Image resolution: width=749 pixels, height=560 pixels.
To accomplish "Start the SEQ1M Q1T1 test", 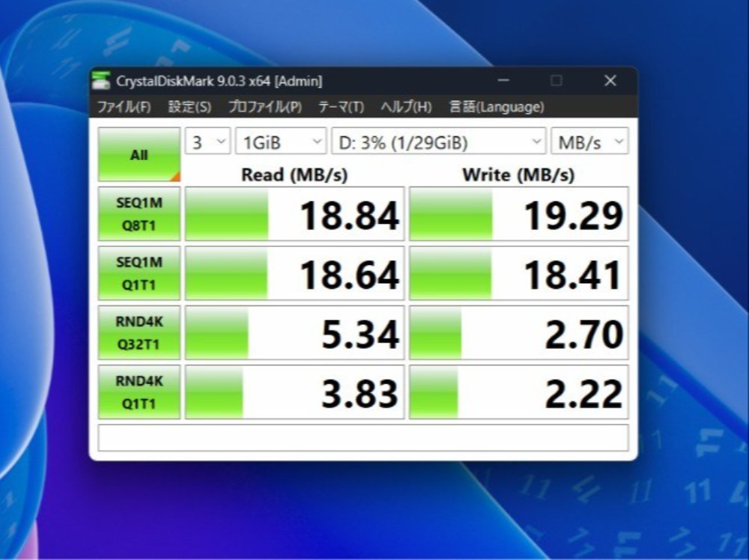I will [x=139, y=273].
